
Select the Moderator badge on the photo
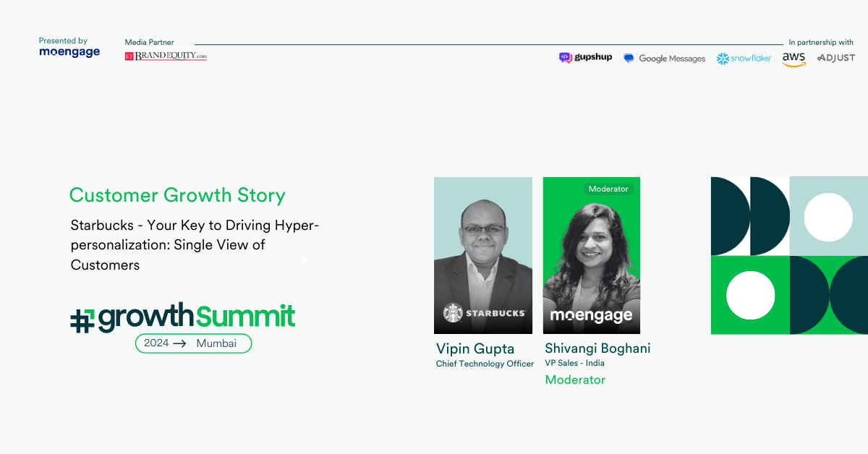tap(608, 189)
